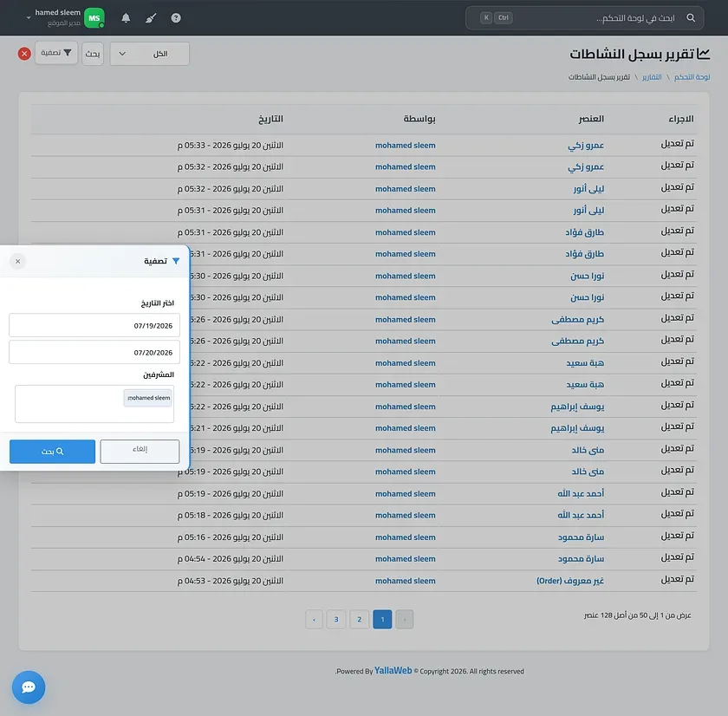The height and width of the screenshot is (716, 728).
Task: Open mohamed sleem in the 05:33 row
Action: pos(406,146)
